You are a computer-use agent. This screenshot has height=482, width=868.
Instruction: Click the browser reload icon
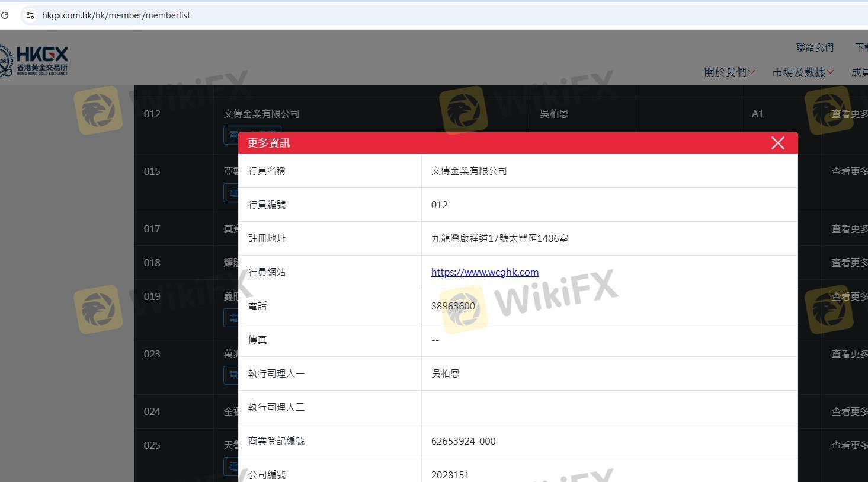click(x=5, y=15)
